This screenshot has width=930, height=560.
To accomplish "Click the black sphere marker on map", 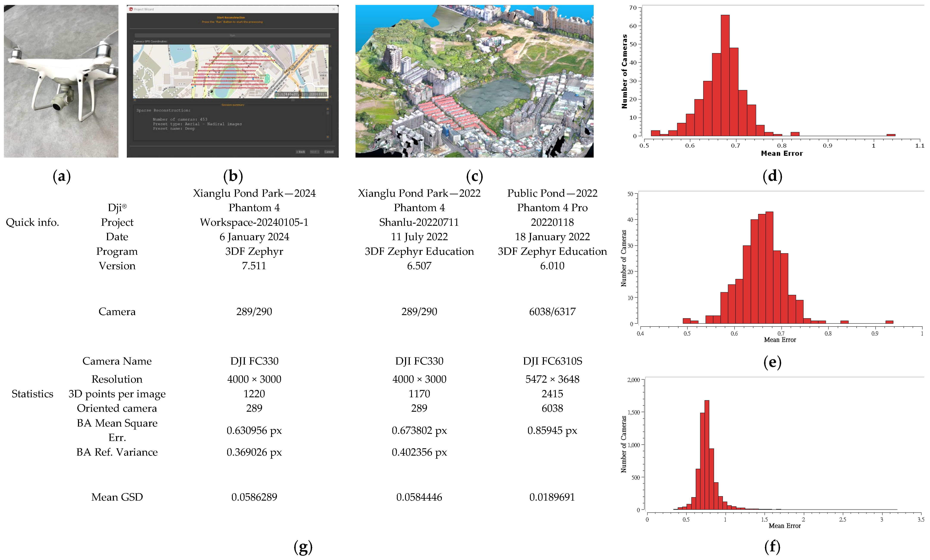I will pos(211,91).
